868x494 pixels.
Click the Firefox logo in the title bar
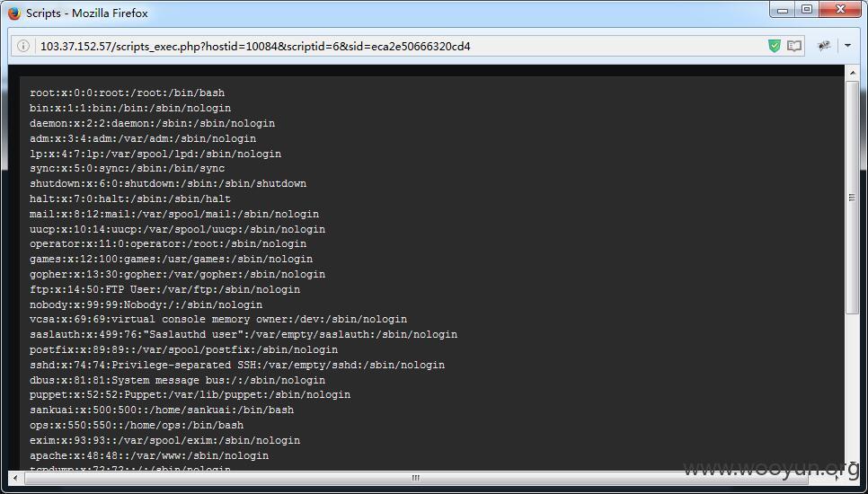[x=14, y=13]
